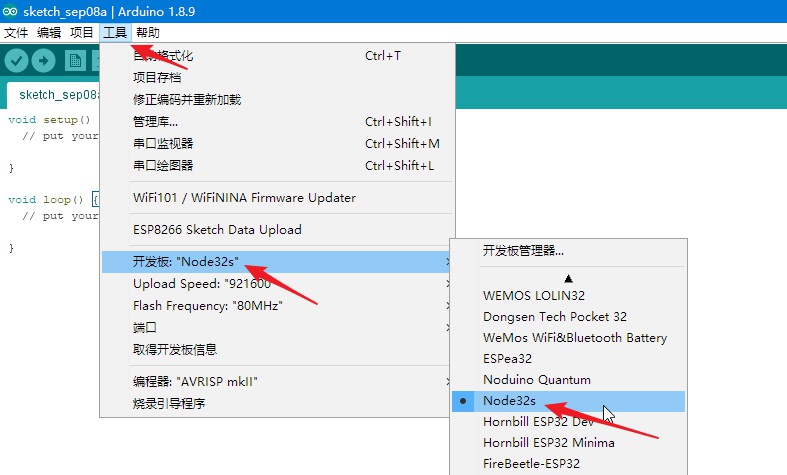Launch WiFi101 / WiFiNINA Firmware Updater

click(x=277, y=198)
